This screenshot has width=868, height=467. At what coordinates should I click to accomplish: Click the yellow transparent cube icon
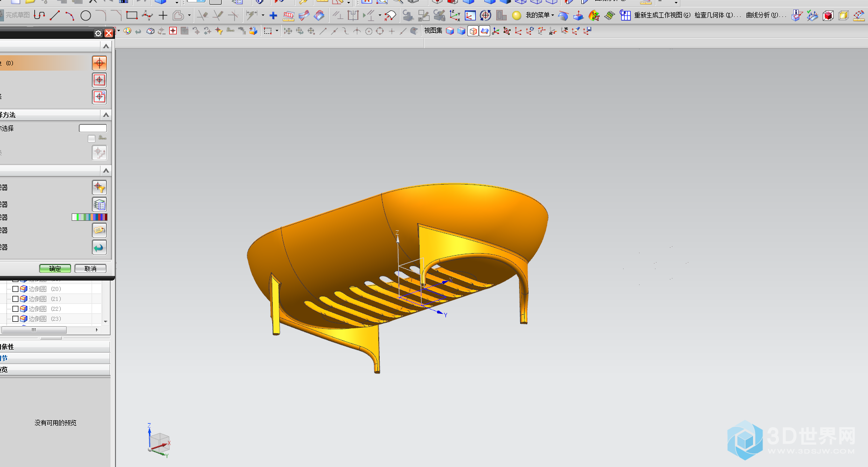click(844, 15)
